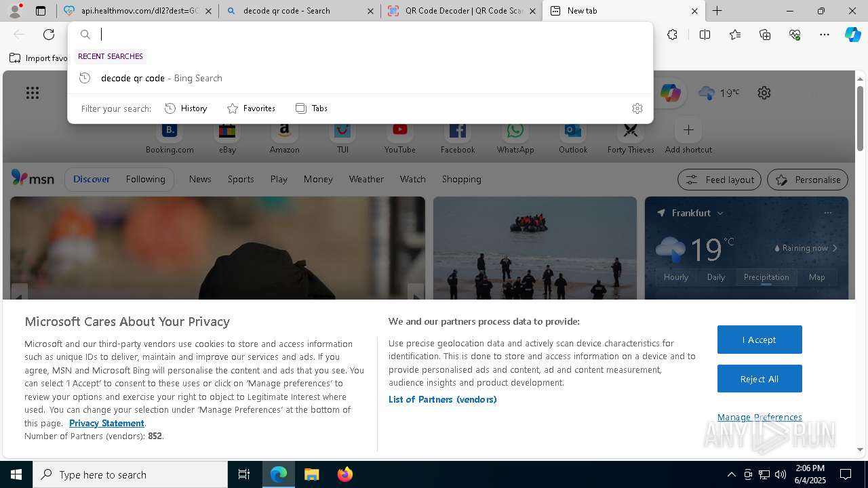Expand the Frankfurt location dropdown
The width and height of the screenshot is (868, 488).
click(x=720, y=213)
